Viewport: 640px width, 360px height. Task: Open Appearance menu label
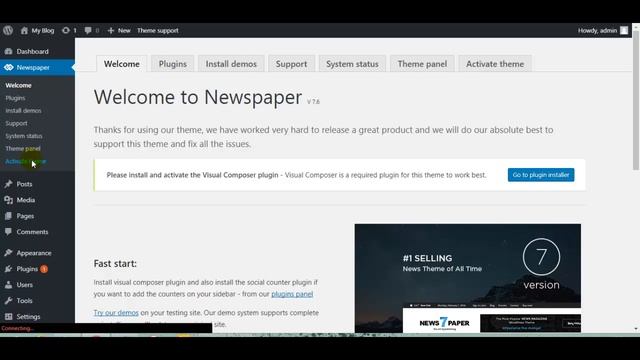tap(34, 253)
